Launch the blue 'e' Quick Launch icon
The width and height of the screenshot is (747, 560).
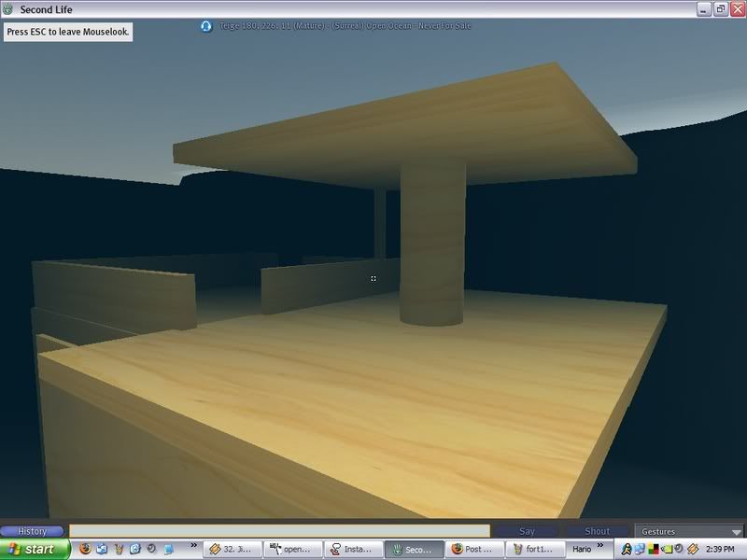[135, 549]
